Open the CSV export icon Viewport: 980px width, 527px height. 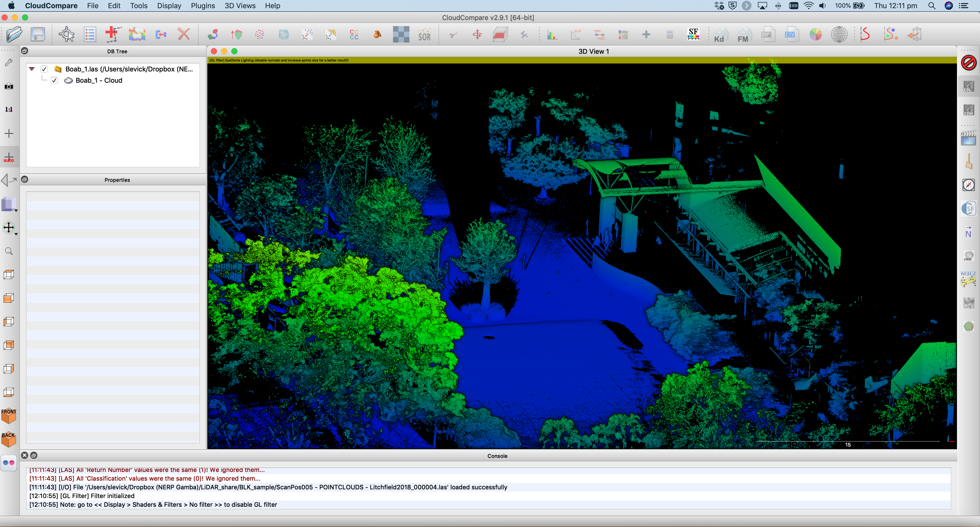tap(791, 35)
